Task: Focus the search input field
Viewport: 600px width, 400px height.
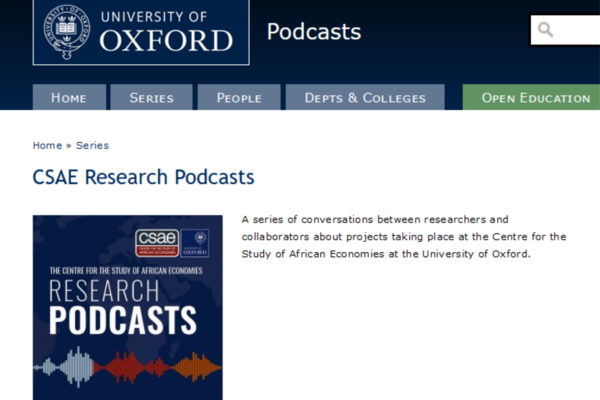Action: [565, 30]
